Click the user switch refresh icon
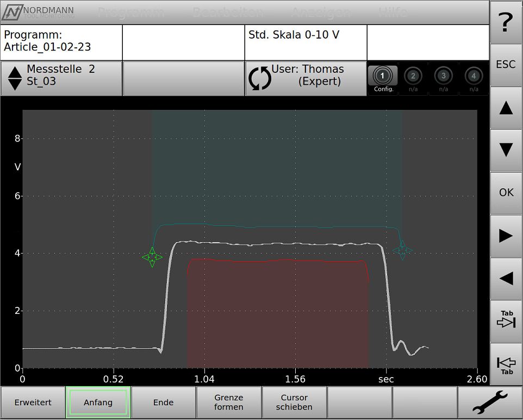523x420 pixels. pos(259,78)
